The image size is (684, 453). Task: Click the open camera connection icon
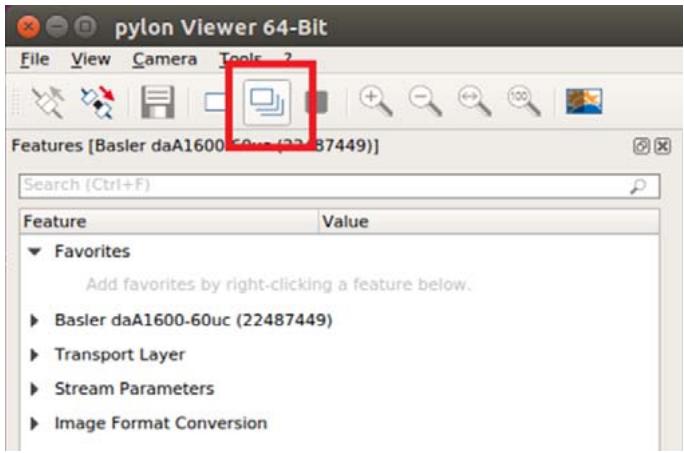pos(48,102)
